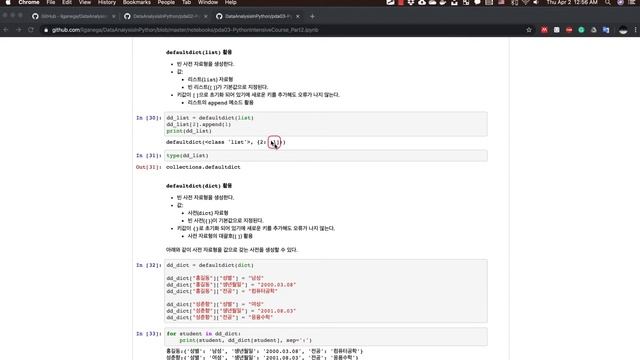Click output "defaultdict(<class 'list'>" line
This screenshot has height=360, width=640.
pyautogui.click(x=226, y=142)
